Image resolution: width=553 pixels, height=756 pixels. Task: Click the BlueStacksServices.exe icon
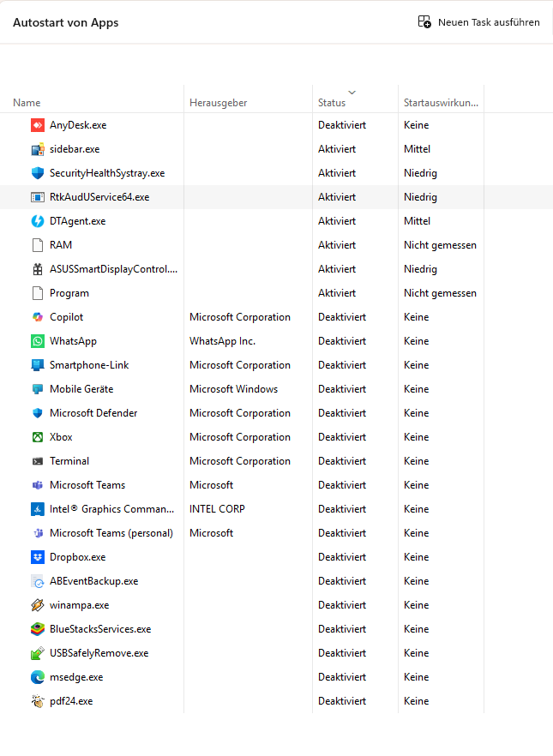38,629
